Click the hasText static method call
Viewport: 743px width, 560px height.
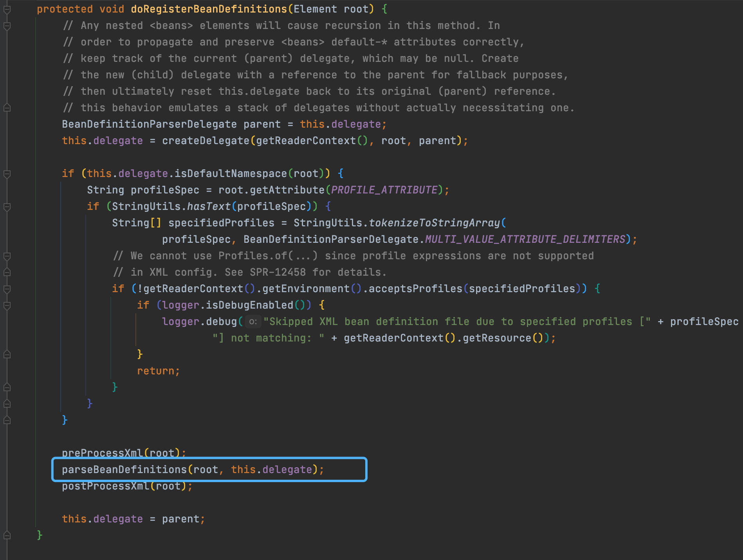tap(209, 206)
